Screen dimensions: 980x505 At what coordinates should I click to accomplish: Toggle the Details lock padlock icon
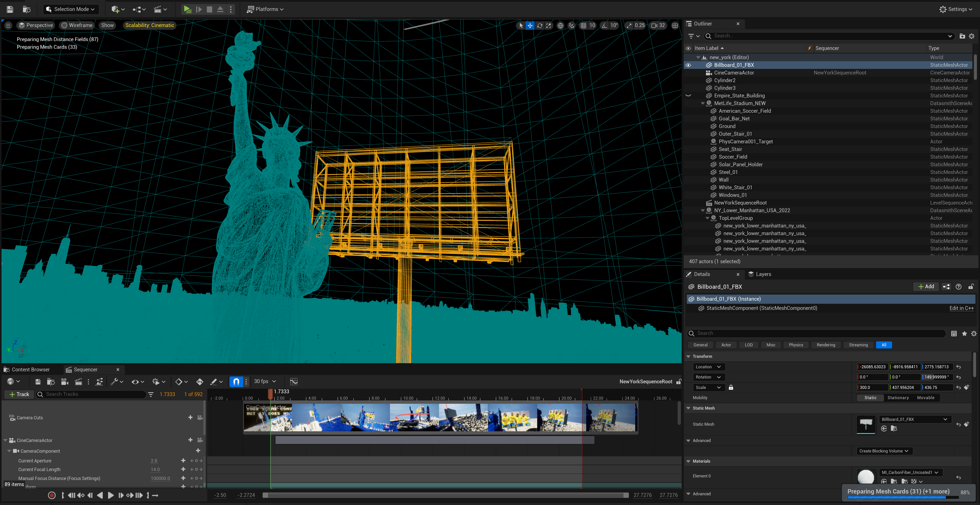[x=971, y=287]
